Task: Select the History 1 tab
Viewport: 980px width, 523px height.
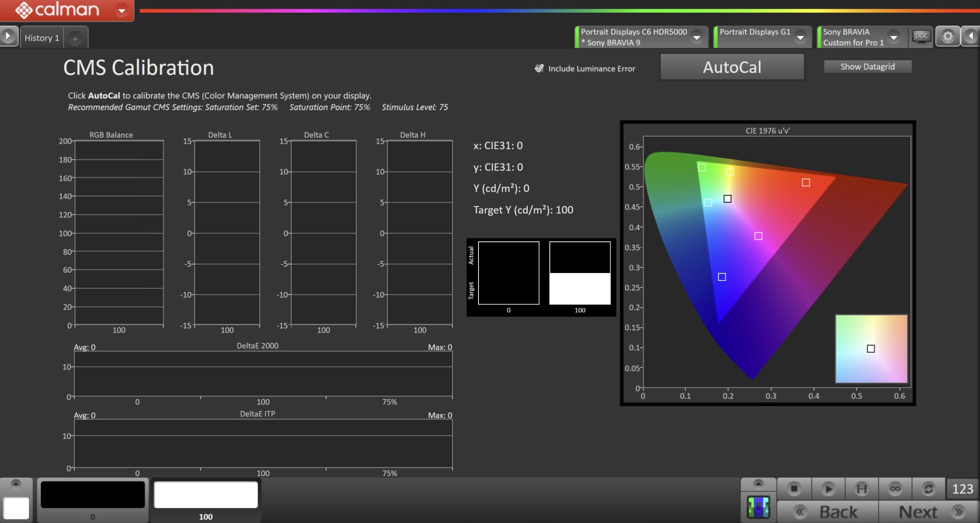Action: click(x=42, y=38)
